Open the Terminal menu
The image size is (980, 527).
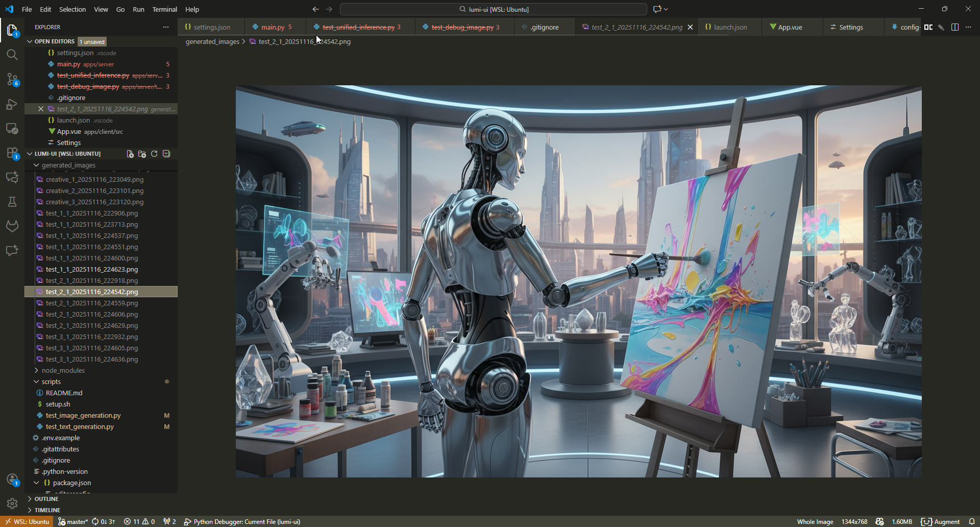point(164,9)
